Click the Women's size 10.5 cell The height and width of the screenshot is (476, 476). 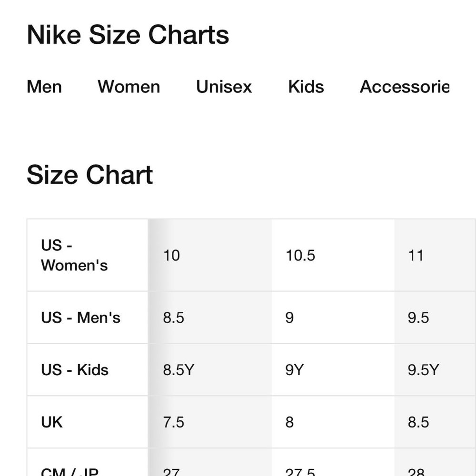click(333, 255)
